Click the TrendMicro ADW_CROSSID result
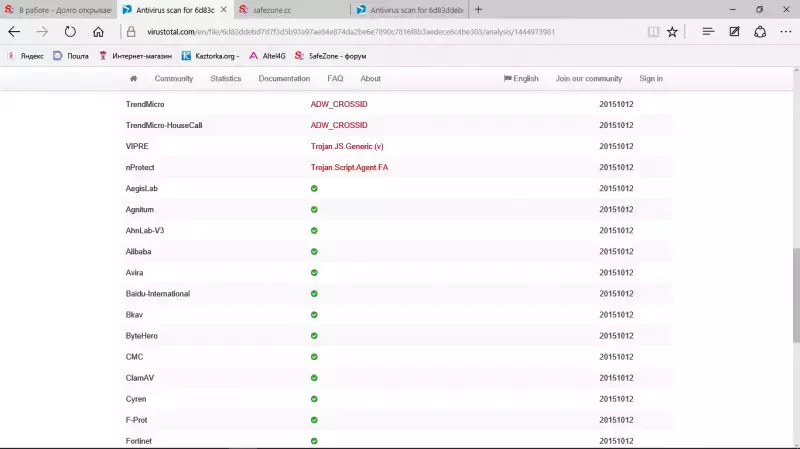This screenshot has height=449, width=800. (x=339, y=104)
